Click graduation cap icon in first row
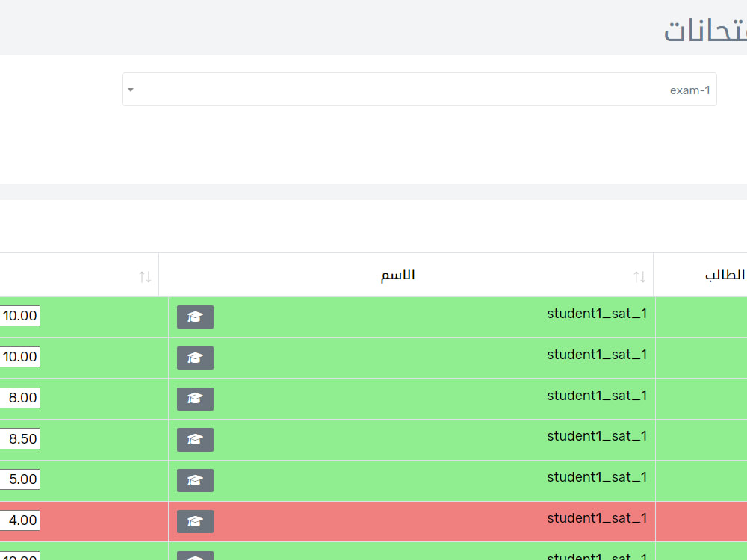The width and height of the screenshot is (747, 560). click(195, 317)
